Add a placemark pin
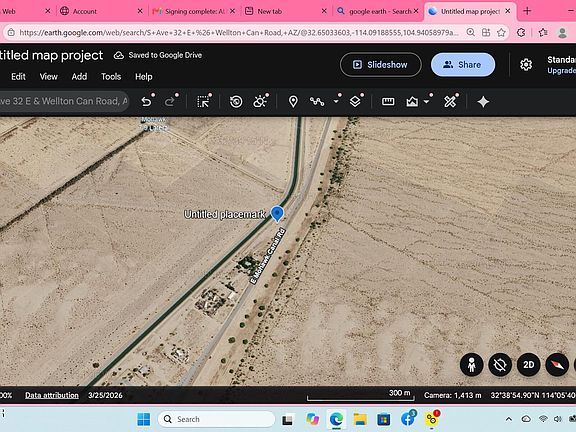 point(293,101)
